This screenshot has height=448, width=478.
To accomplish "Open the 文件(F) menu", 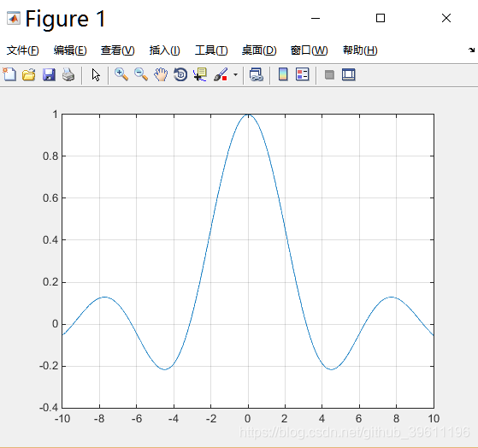I will tap(23, 50).
